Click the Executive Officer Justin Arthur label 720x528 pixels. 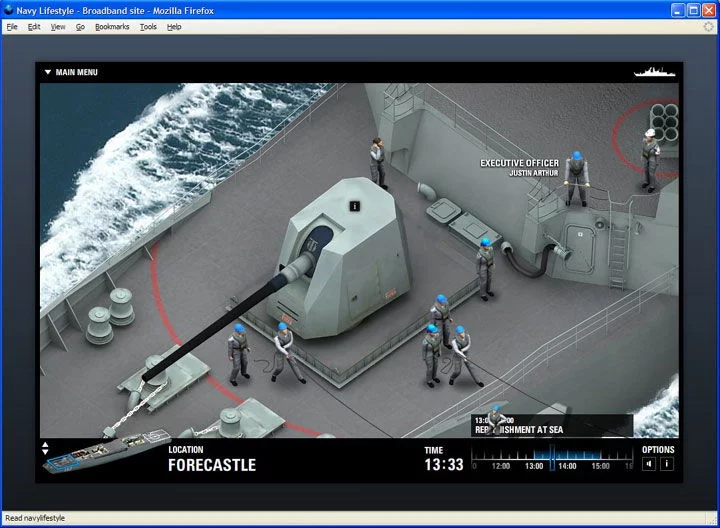519,167
